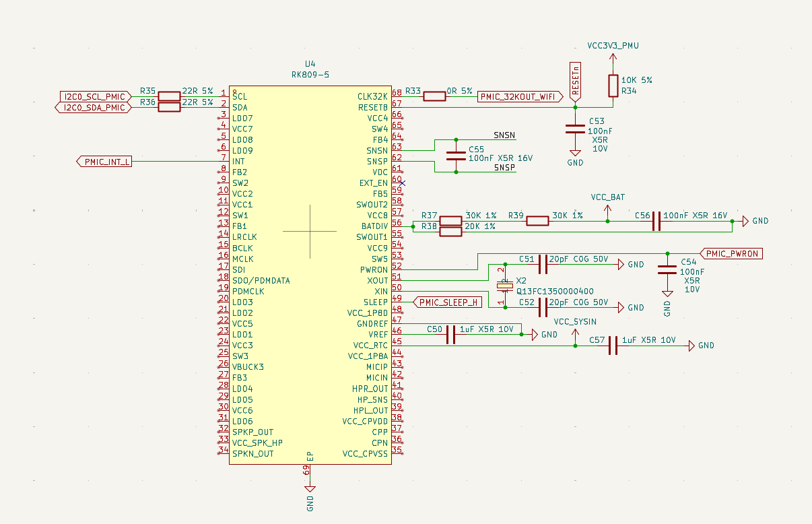Image resolution: width=812 pixels, height=524 pixels.
Task: Select the PMIC_INT_L label
Action: [104, 162]
